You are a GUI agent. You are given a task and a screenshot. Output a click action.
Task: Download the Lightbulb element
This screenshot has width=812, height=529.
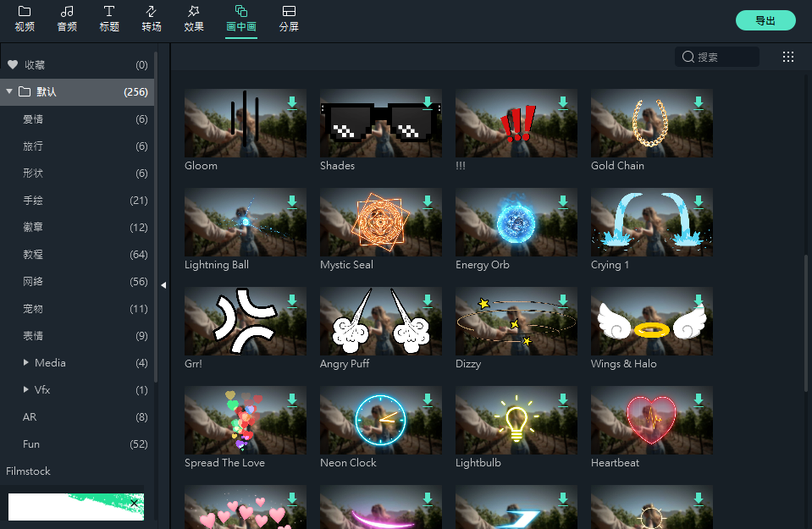(563, 400)
